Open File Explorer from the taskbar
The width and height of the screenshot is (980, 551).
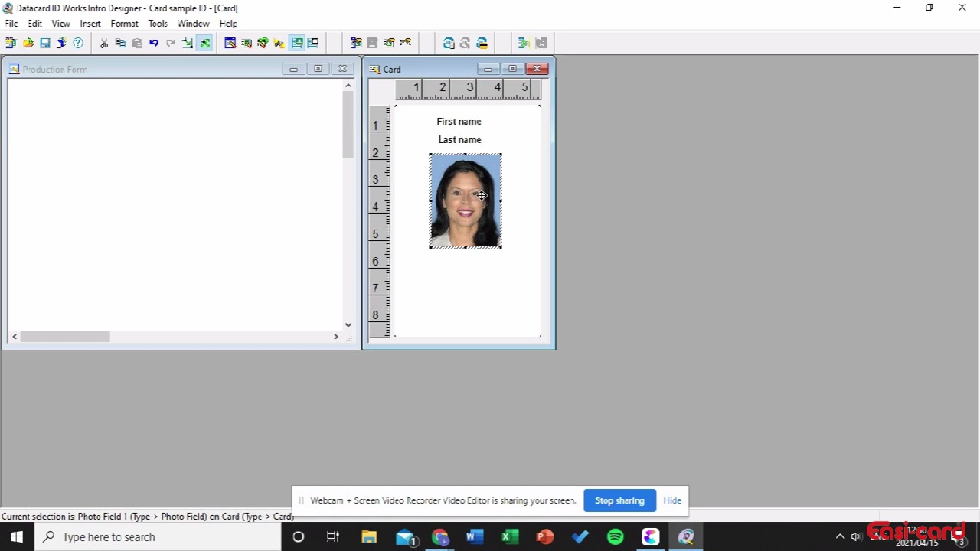[x=369, y=537]
